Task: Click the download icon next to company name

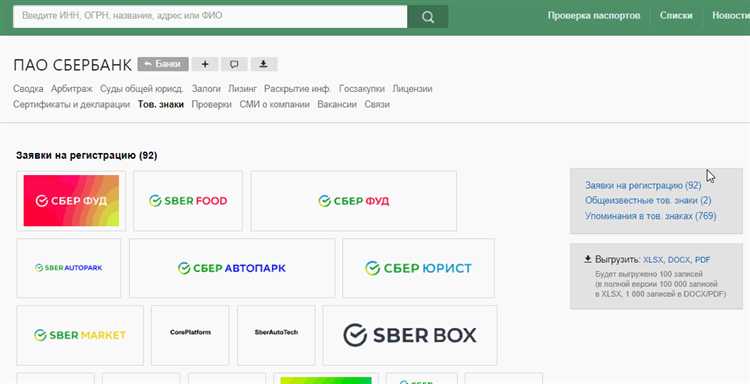Action: 263,64
